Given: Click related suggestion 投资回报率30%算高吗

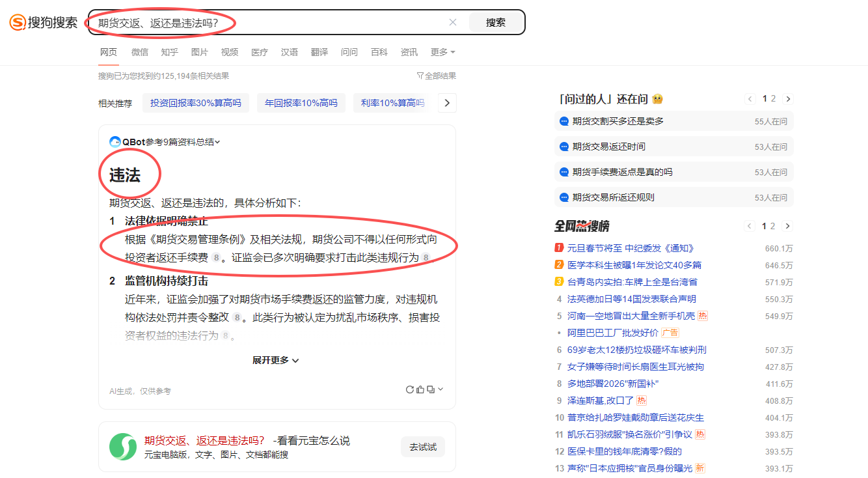Looking at the screenshot, I should 195,103.
